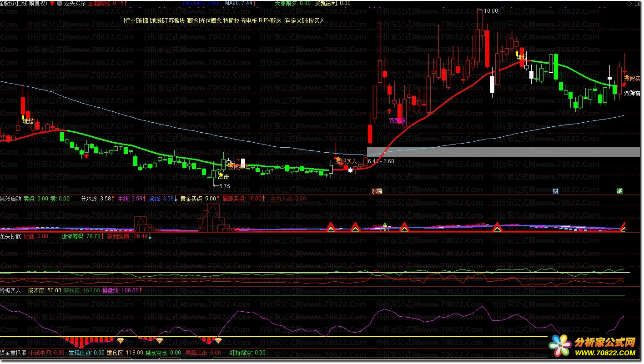644x364 pixels.
Task: Click the 暴涨买点: 10.00 value
Action: coord(243,199)
